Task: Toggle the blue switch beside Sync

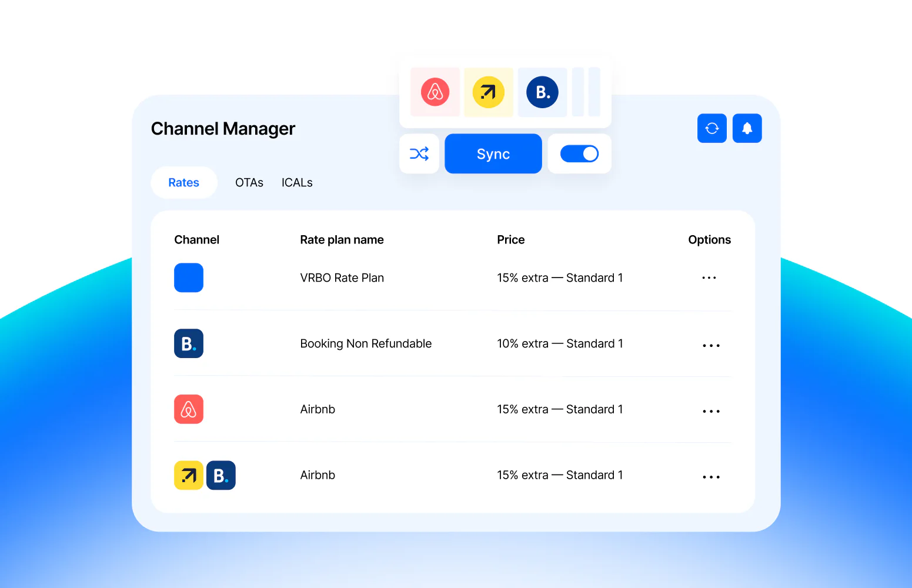Action: [x=579, y=153]
